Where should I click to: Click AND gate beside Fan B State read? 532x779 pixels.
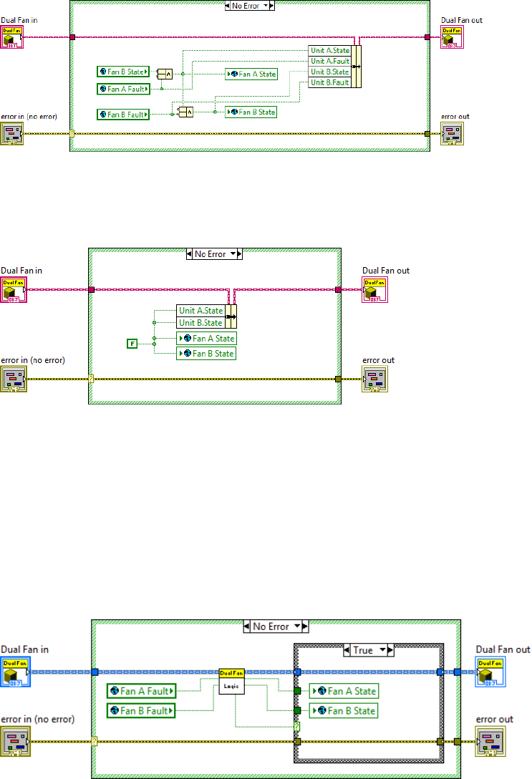point(165,74)
